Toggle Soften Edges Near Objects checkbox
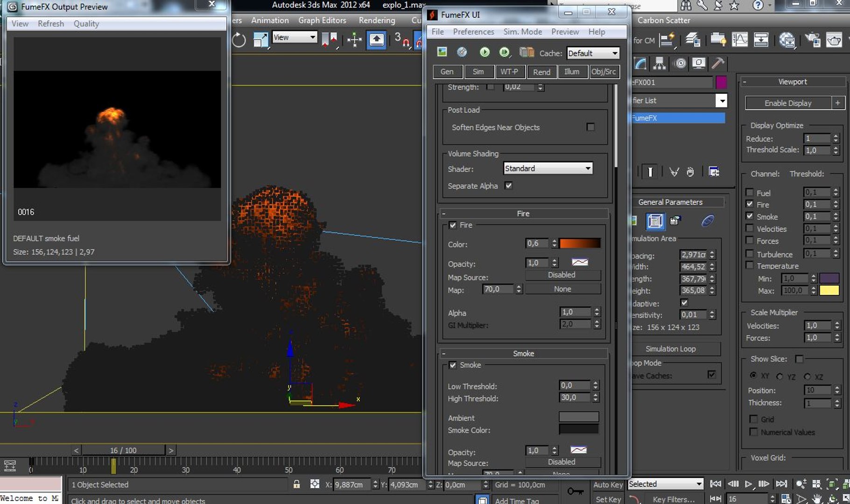This screenshot has height=504, width=850. 590,127
